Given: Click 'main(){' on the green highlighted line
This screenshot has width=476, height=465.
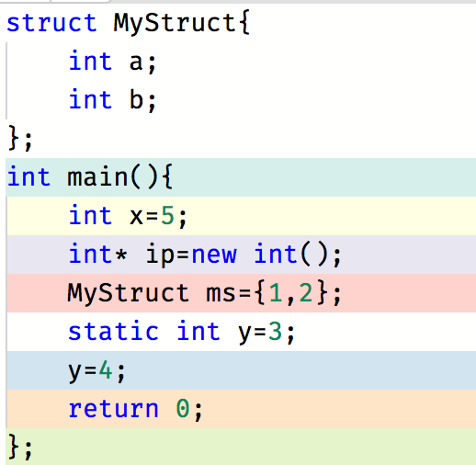Looking at the screenshot, I should [120, 177].
